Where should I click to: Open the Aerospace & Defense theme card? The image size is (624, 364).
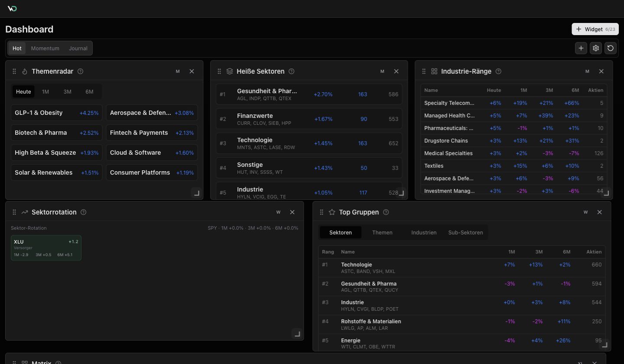(152, 113)
